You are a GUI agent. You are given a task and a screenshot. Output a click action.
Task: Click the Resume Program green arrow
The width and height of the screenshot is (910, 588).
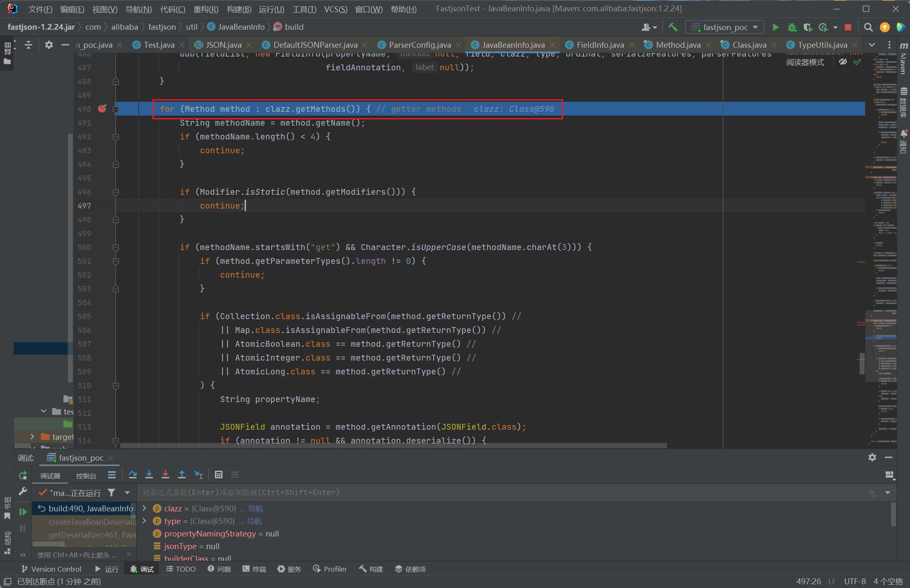[x=23, y=511]
